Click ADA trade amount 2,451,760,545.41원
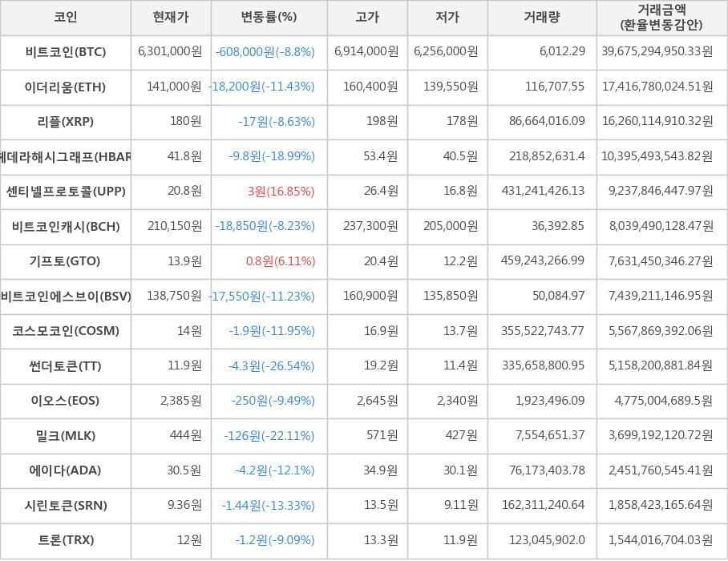 coord(661,470)
